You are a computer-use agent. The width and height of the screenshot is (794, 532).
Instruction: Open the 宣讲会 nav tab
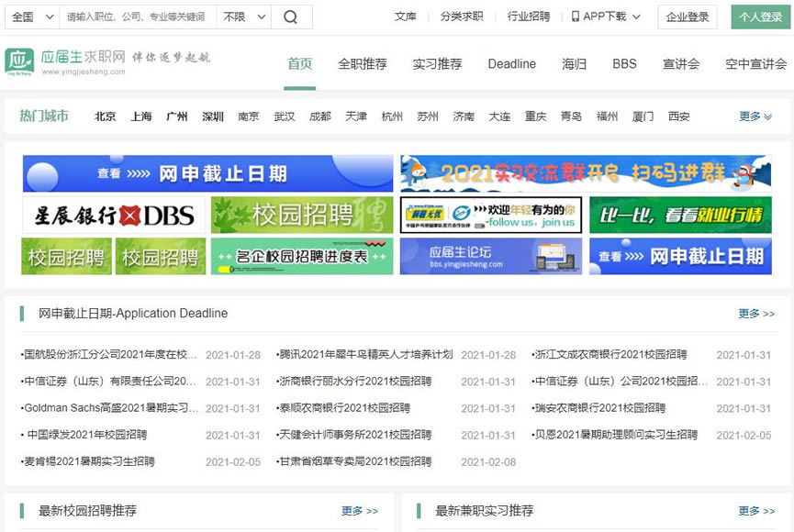point(681,64)
